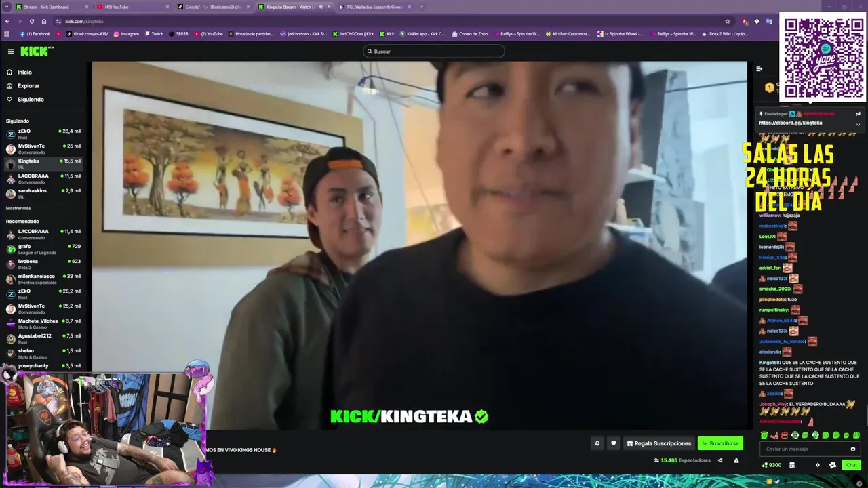Click Kings188 username in chat
Screen dimensions: 868x488
(x=770, y=363)
